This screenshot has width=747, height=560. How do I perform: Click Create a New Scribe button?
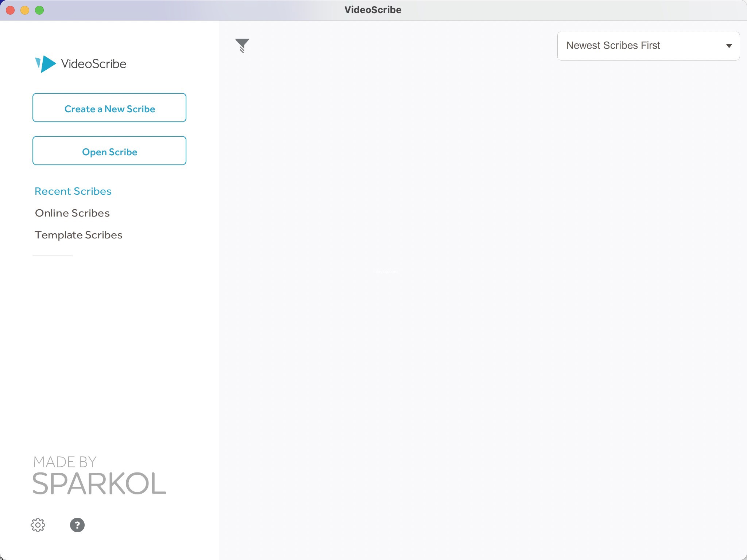coord(109,108)
